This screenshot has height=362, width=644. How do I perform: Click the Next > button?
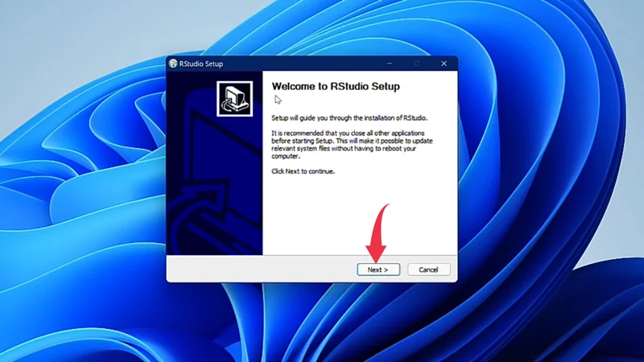pyautogui.click(x=378, y=269)
